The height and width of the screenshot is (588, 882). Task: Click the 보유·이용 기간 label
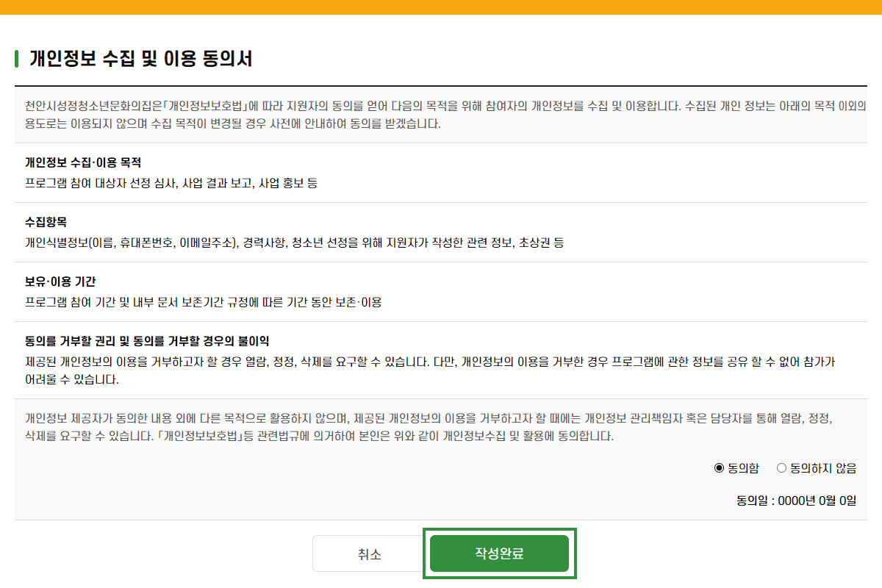point(60,282)
